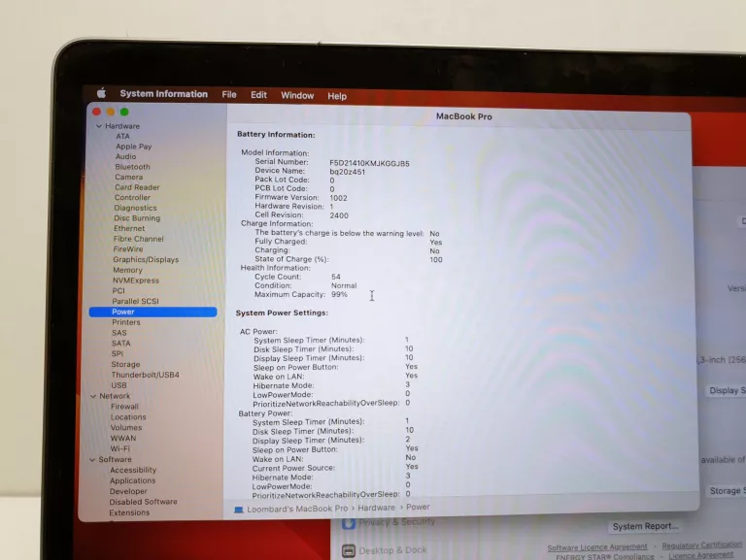Select Volumes under Network
This screenshot has width=746, height=560.
pyautogui.click(x=126, y=427)
